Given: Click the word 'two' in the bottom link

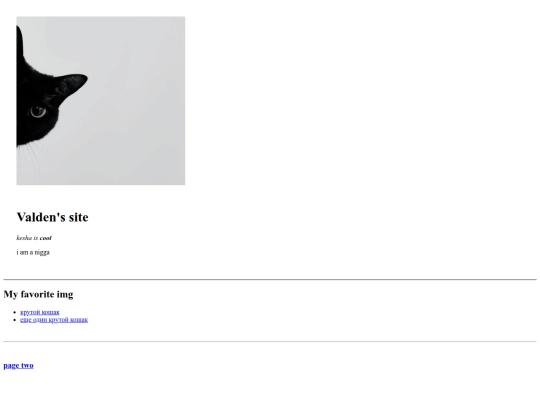Looking at the screenshot, I should (27, 365).
